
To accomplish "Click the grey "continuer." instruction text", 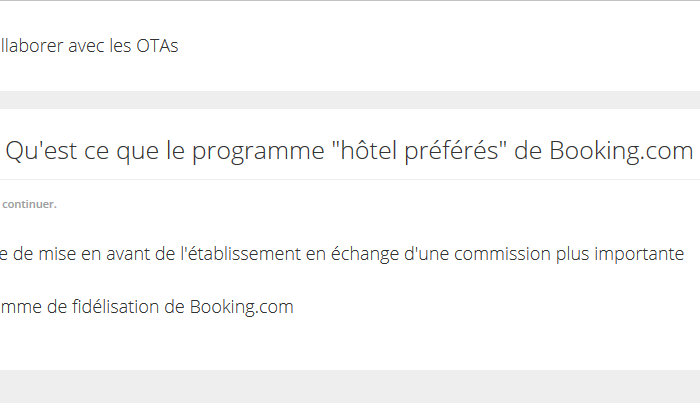I will pyautogui.click(x=29, y=204).
